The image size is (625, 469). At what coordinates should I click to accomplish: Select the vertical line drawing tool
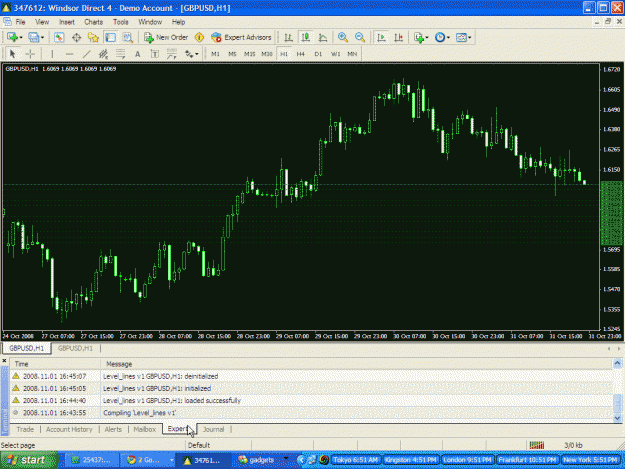(52, 54)
